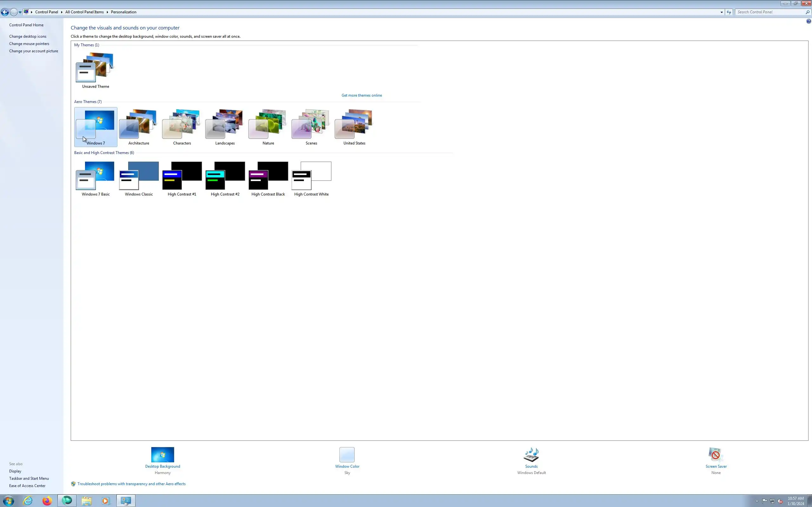This screenshot has height=507, width=812.
Task: Open the recent pages dropdown arrow
Action: (x=20, y=12)
